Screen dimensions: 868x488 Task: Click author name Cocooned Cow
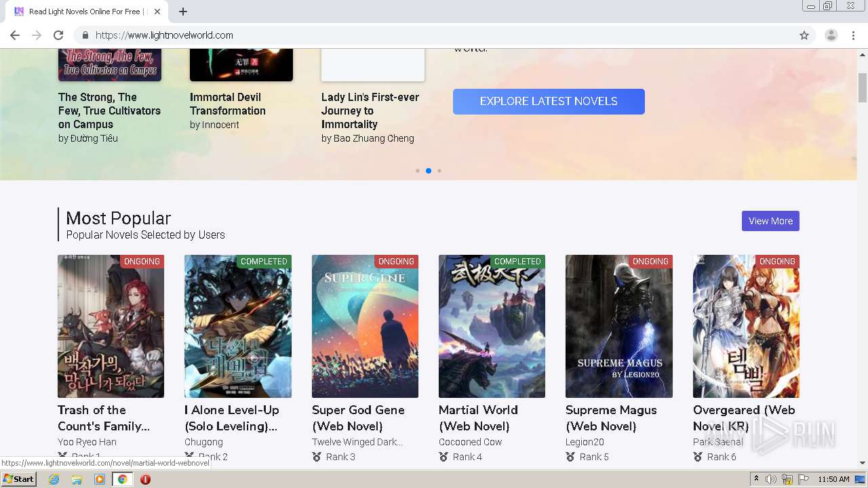click(x=471, y=442)
